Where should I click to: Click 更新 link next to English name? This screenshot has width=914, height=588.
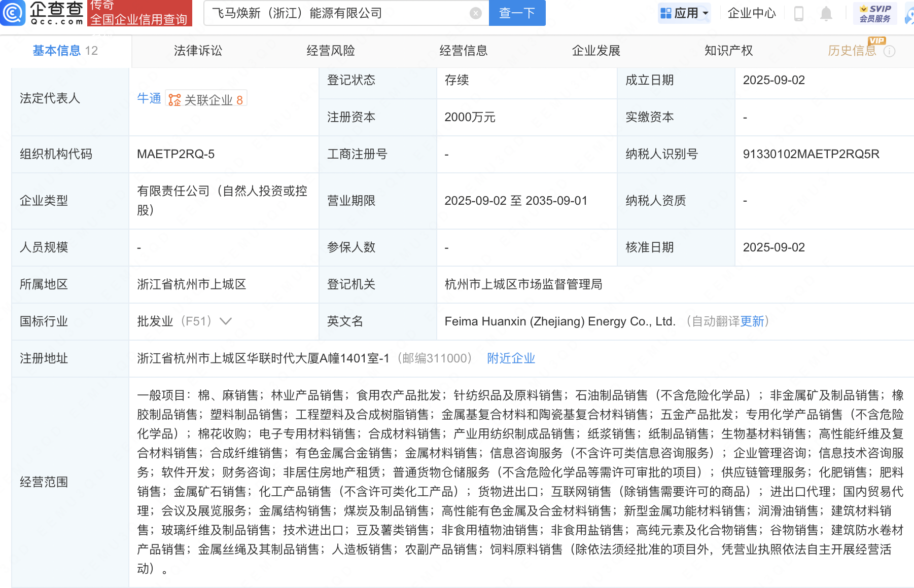click(752, 321)
